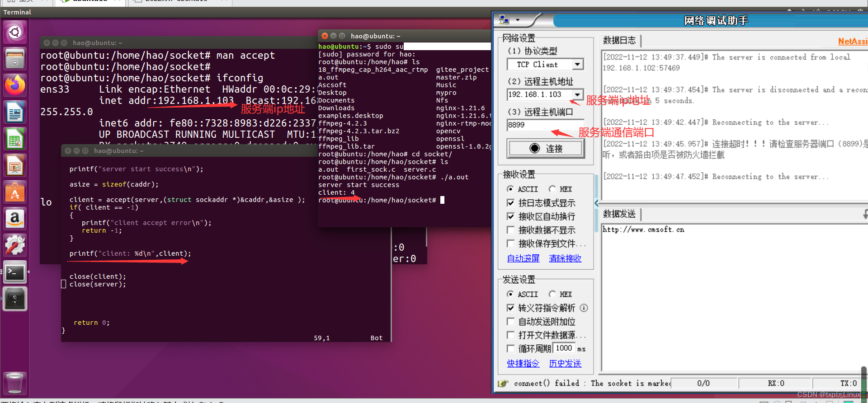Toggle 按日志模式显示 checkbox
Screen dimensions: 868x403
tap(511, 203)
